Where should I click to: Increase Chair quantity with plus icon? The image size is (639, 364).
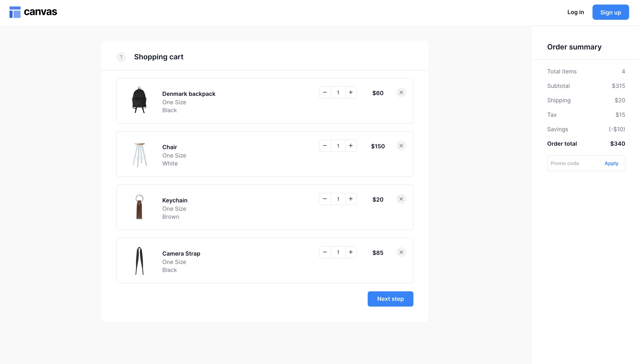click(351, 146)
